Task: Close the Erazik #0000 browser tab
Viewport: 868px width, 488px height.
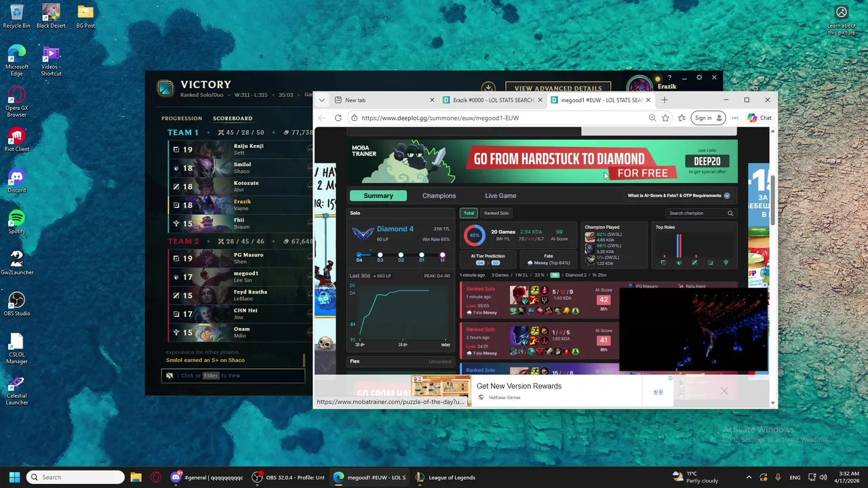Action: pos(540,100)
